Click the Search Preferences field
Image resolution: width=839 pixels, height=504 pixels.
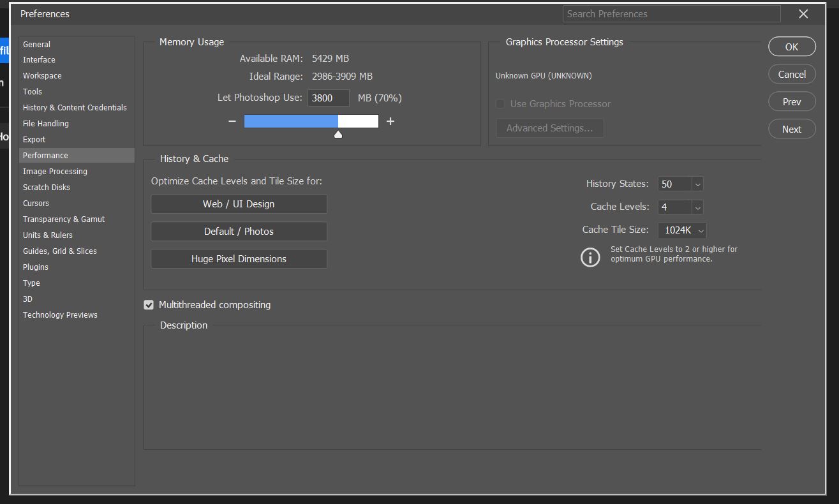point(672,14)
